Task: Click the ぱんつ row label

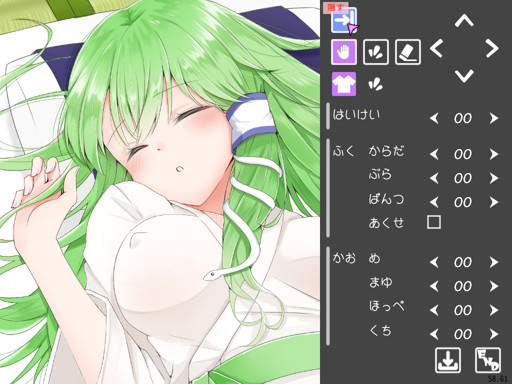Action: click(386, 199)
